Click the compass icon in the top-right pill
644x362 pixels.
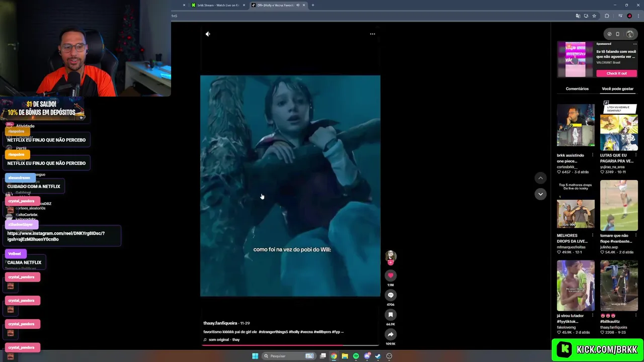point(609,34)
